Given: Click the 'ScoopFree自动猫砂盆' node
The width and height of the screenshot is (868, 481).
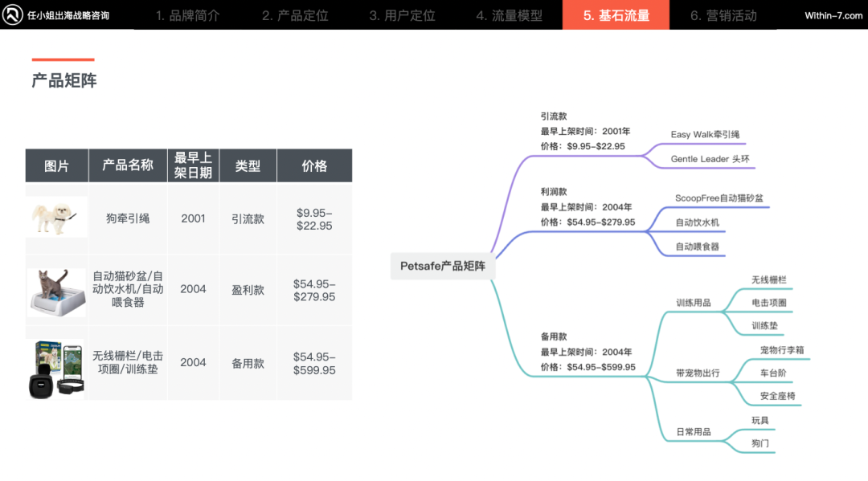Looking at the screenshot, I should (x=719, y=198).
